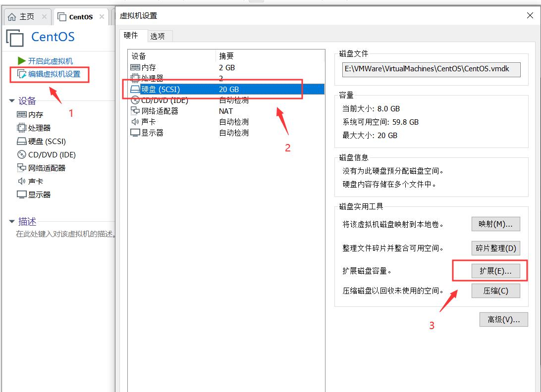Select 声卡 row text in hardware list
541x392 pixels.
click(x=149, y=122)
